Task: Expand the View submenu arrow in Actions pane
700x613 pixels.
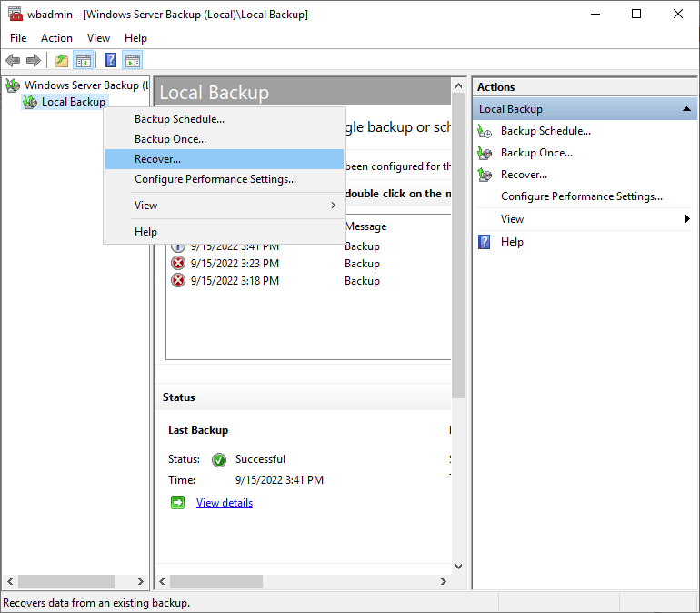Action: (x=687, y=219)
